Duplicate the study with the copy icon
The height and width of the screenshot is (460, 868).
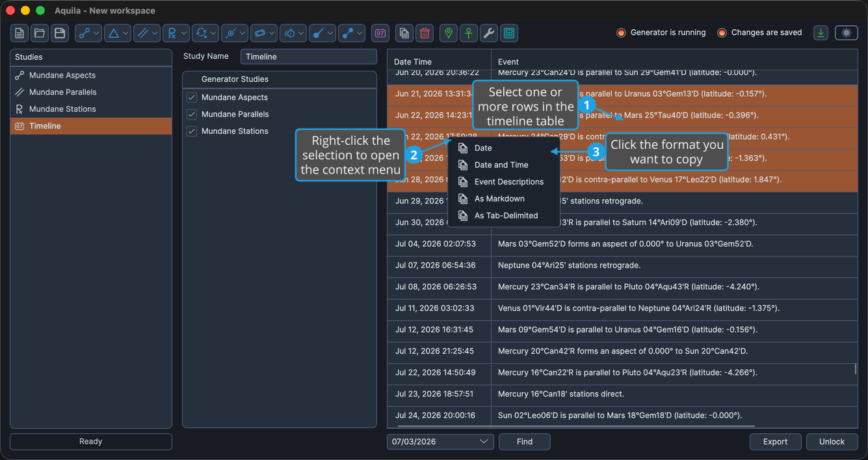404,33
